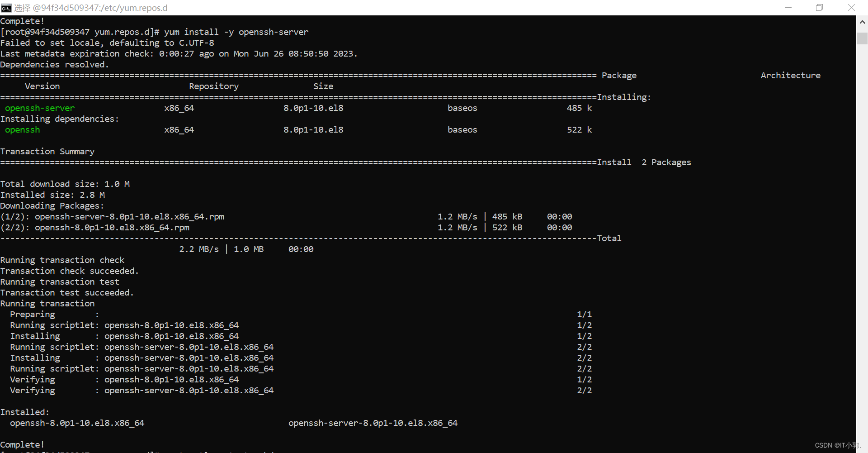Click the 485 k size value

(579, 108)
